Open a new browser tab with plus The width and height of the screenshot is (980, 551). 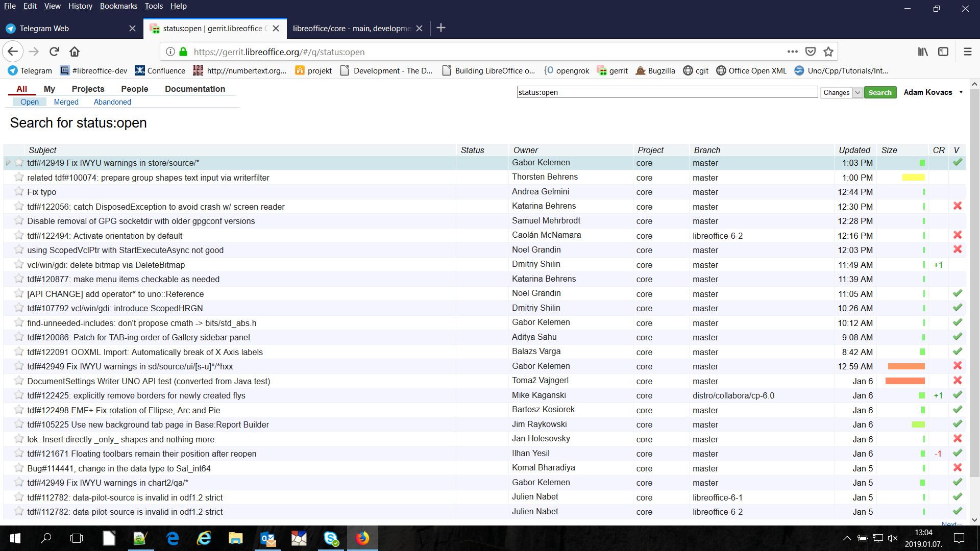click(441, 28)
